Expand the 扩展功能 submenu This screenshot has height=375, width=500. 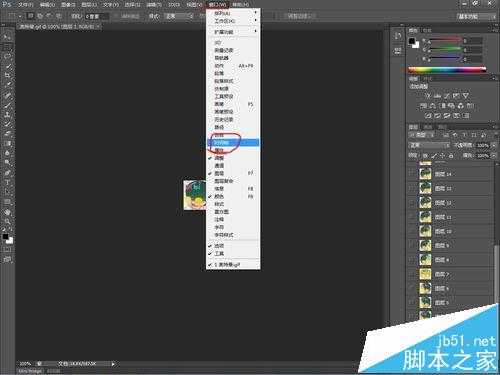[233, 32]
